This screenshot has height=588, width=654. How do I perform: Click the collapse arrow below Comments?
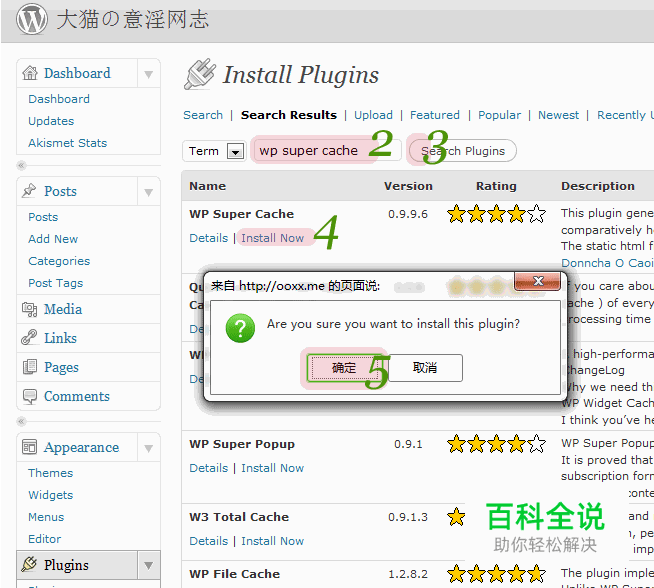point(21,422)
